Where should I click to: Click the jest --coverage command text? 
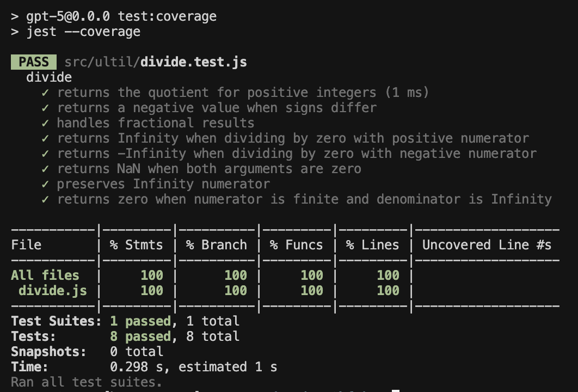click(x=83, y=32)
